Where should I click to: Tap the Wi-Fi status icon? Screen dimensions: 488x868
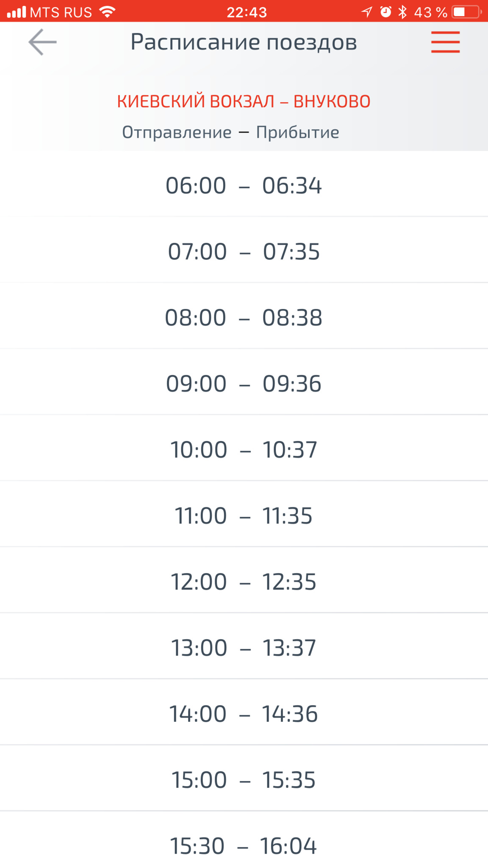click(x=108, y=11)
